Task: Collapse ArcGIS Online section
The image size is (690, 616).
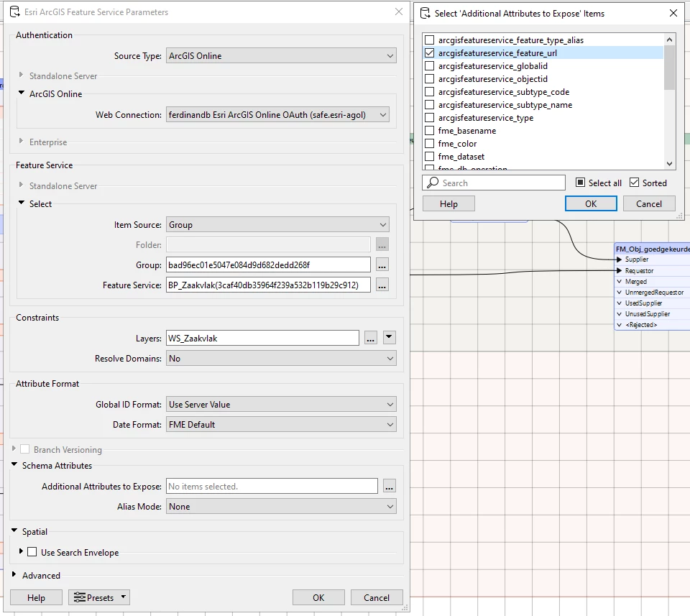Action: click(x=21, y=93)
